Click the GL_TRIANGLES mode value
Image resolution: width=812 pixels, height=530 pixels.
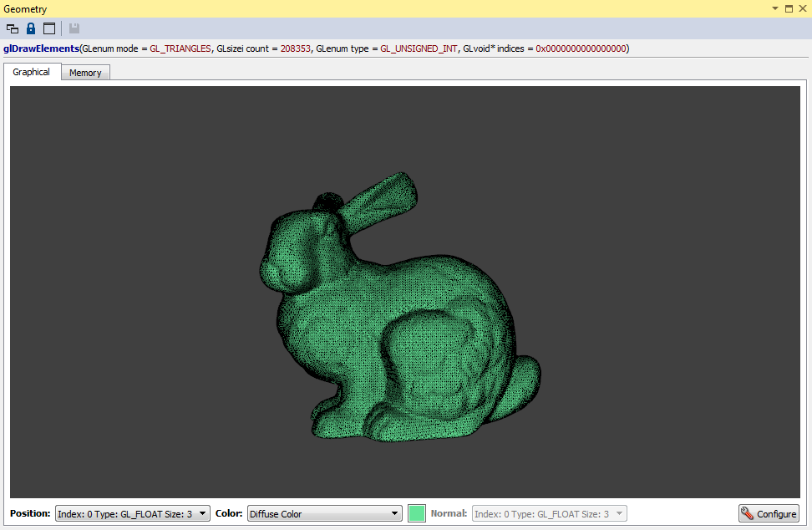tap(180, 48)
